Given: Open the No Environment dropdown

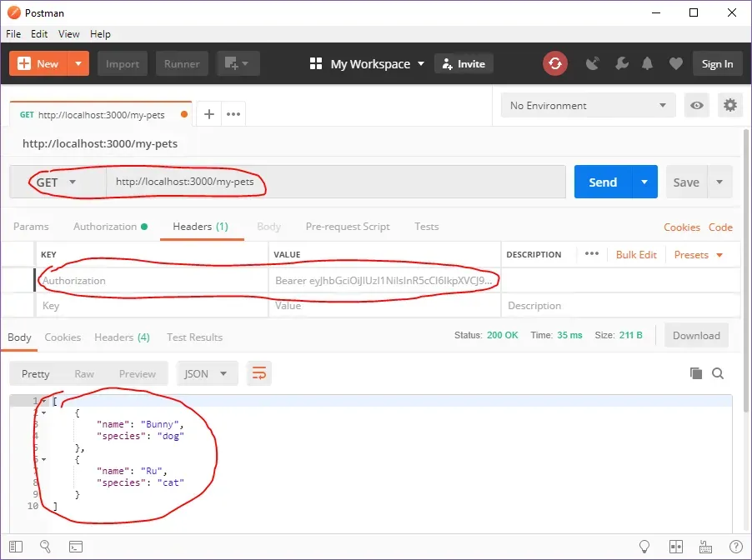Looking at the screenshot, I should [x=588, y=106].
